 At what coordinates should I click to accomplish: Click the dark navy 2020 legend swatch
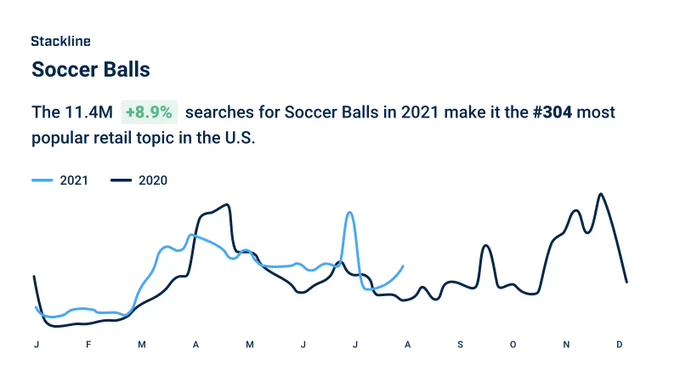(121, 180)
